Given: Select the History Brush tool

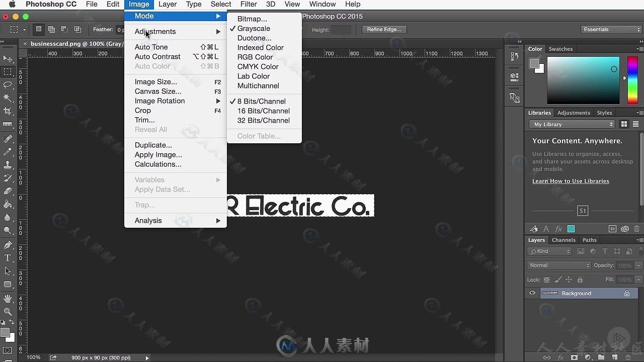Looking at the screenshot, I should [x=8, y=178].
